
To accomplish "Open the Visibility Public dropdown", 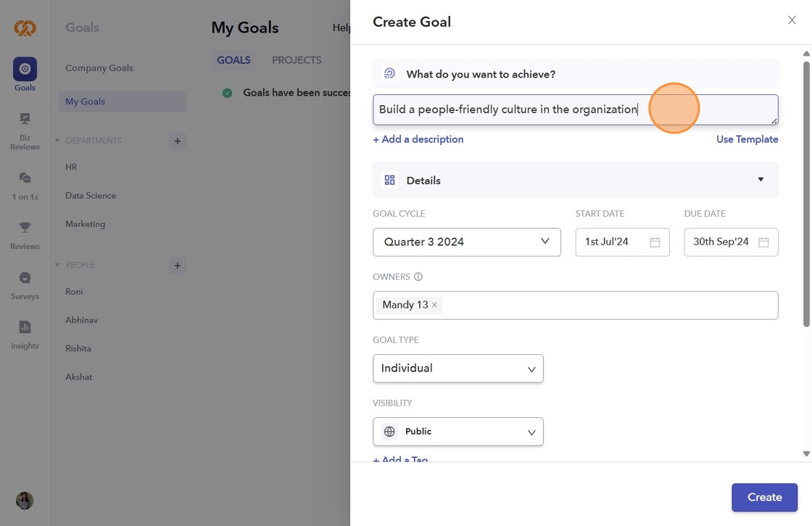I will (x=457, y=432).
